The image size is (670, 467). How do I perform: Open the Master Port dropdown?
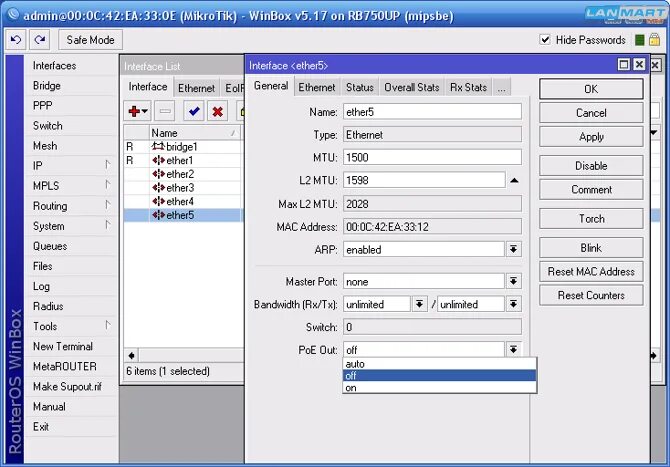(x=514, y=281)
